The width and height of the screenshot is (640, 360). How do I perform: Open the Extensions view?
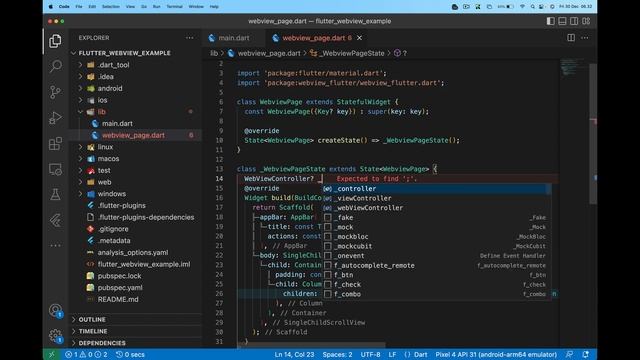tap(56, 144)
